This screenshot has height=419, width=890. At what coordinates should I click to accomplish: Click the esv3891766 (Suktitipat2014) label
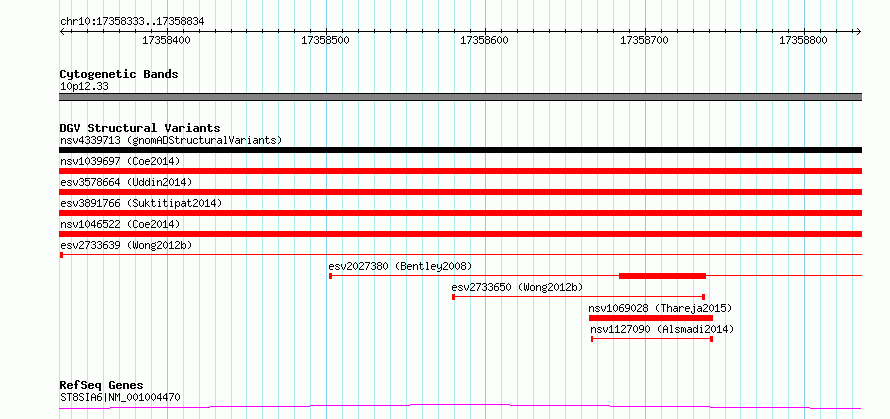[141, 203]
